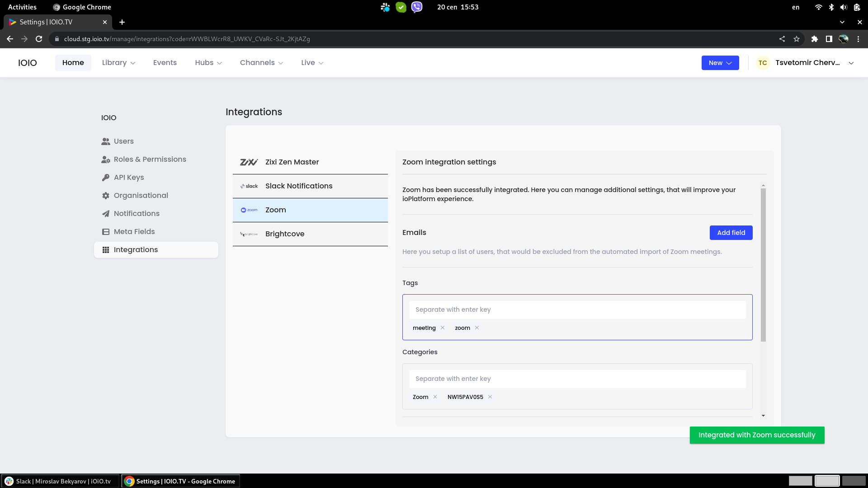Image resolution: width=868 pixels, height=488 pixels.
Task: Reload the current page
Action: click(39, 39)
